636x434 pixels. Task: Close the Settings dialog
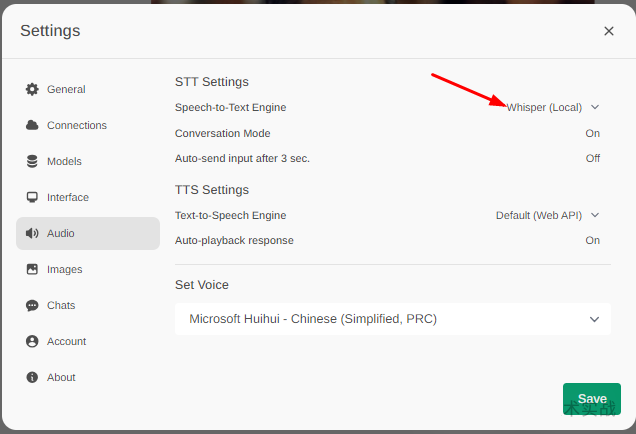(609, 31)
